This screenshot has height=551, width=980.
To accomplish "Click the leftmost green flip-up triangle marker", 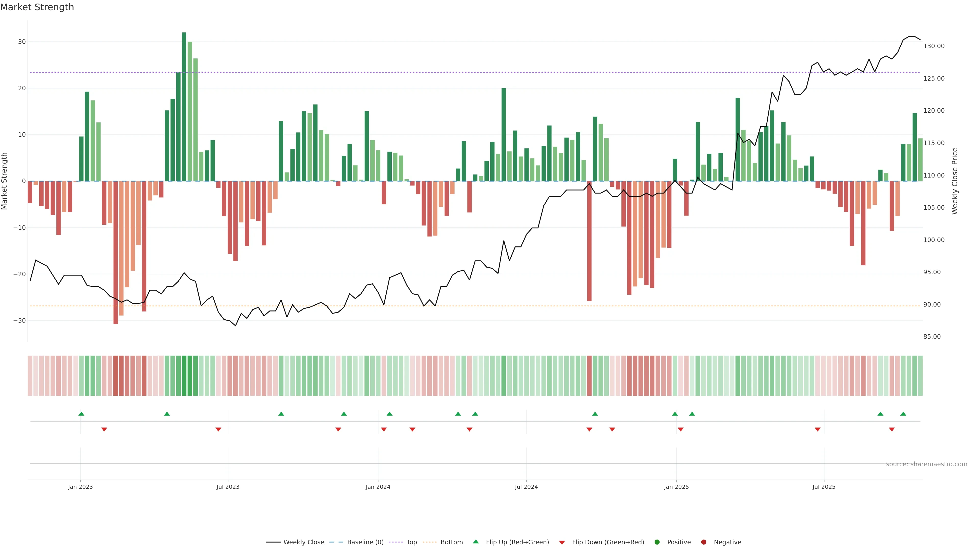I will coord(81,414).
